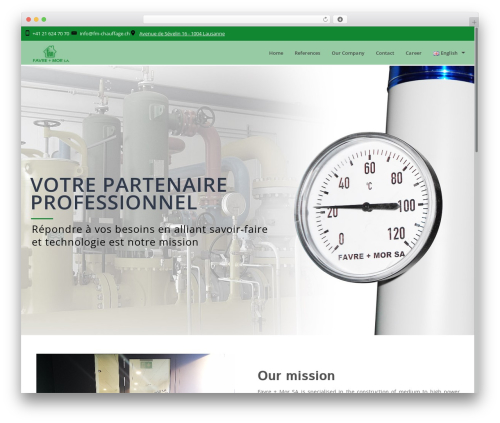Screen dimensions: 500x423
Task: Click the info@fm-chauffage.ch email link
Action: tap(104, 34)
